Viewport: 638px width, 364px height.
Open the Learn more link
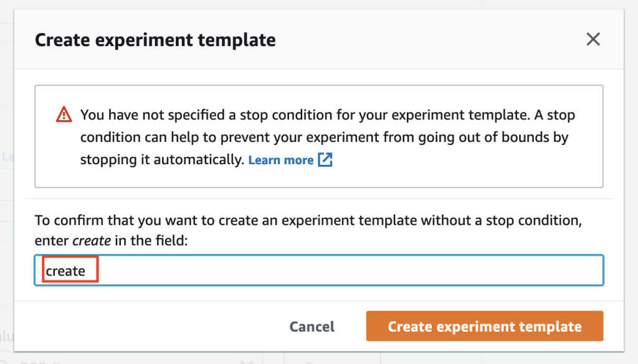[x=280, y=160]
